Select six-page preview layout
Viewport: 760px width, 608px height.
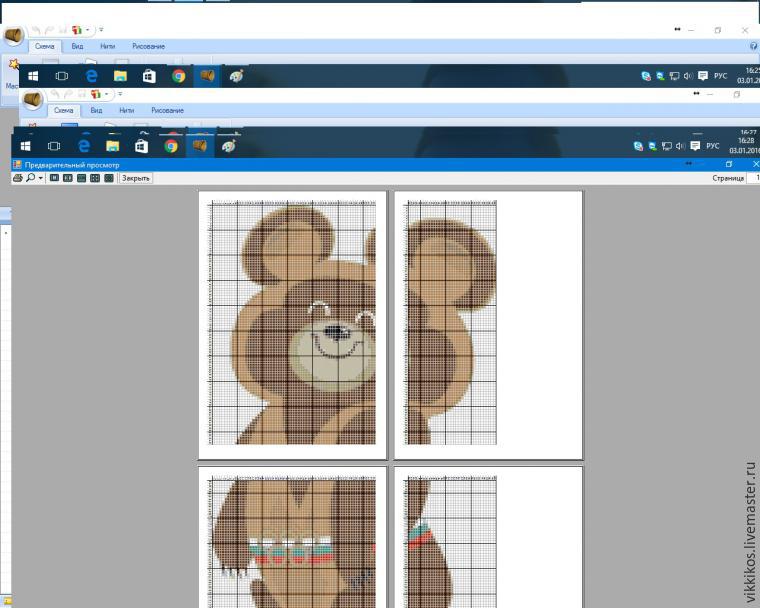click(x=109, y=178)
